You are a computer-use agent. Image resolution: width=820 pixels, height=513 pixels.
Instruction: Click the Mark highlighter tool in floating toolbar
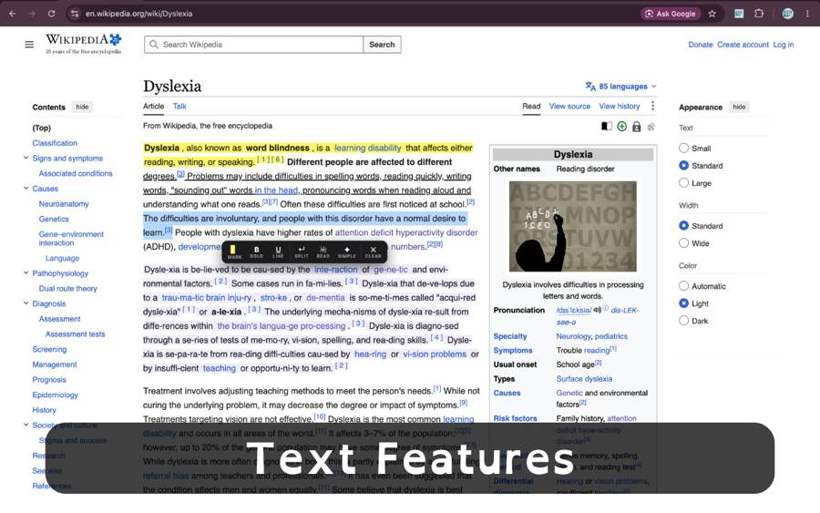233,252
